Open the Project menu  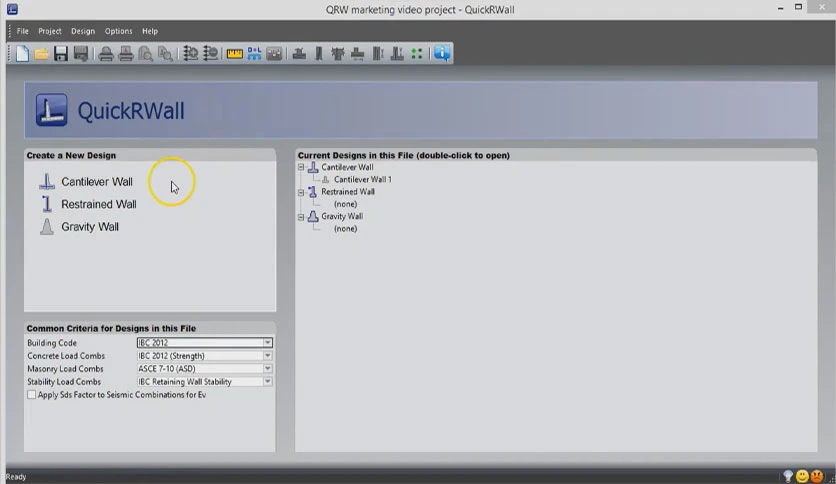pyautogui.click(x=50, y=31)
